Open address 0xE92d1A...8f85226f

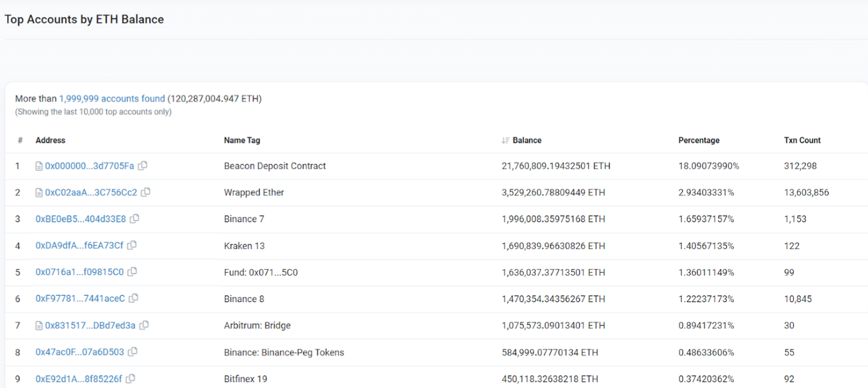tap(79, 379)
